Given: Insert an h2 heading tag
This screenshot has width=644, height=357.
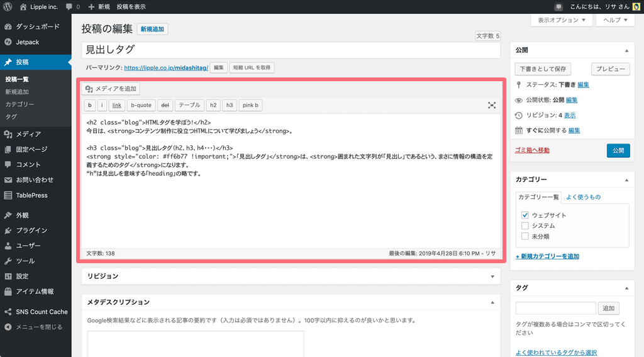Looking at the screenshot, I should click(213, 105).
